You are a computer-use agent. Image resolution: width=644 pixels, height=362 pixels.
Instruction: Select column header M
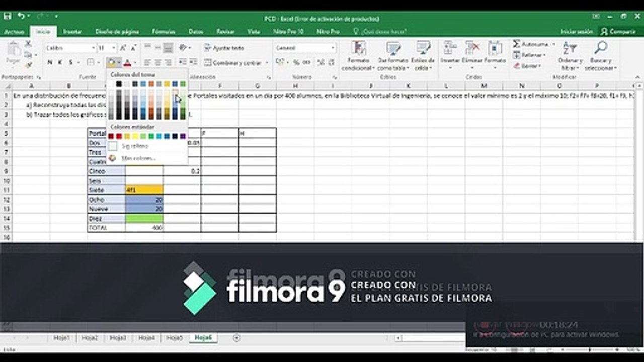coord(484,86)
